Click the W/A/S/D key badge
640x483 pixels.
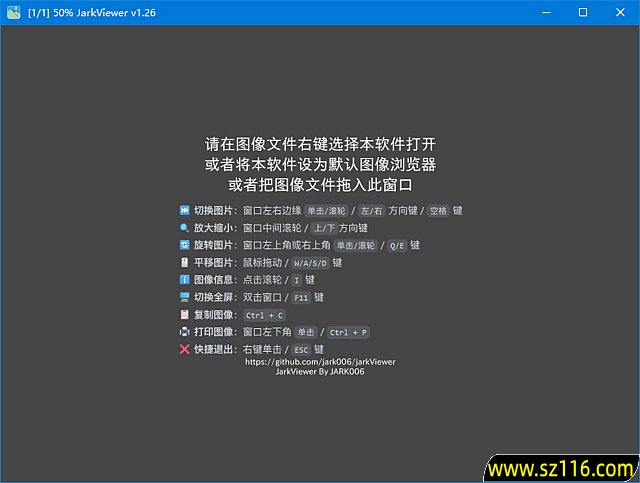pyautogui.click(x=310, y=263)
